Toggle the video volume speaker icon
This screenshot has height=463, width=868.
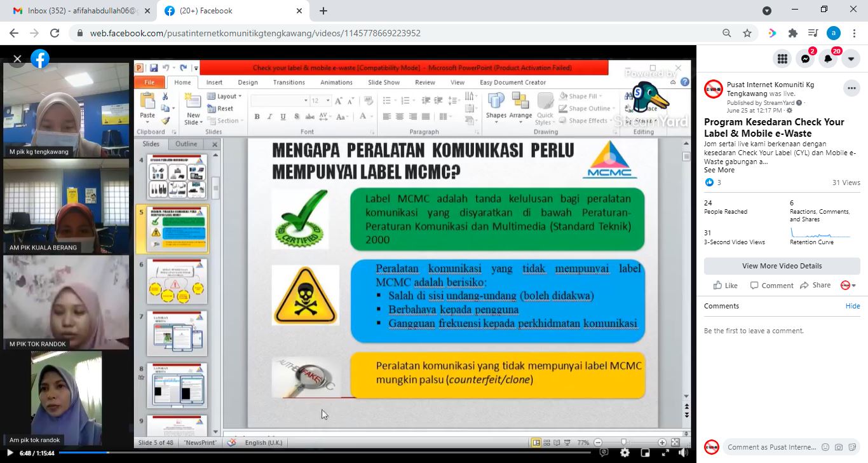point(683,453)
